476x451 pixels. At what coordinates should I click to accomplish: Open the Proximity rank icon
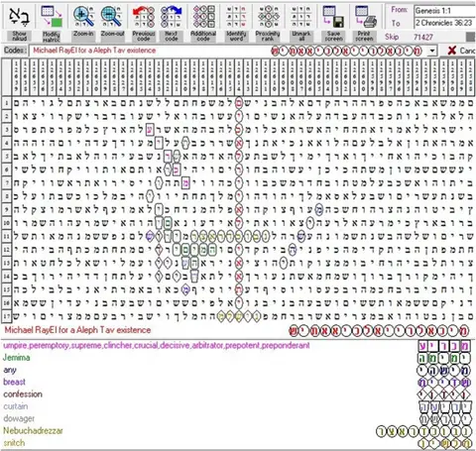pos(268,17)
